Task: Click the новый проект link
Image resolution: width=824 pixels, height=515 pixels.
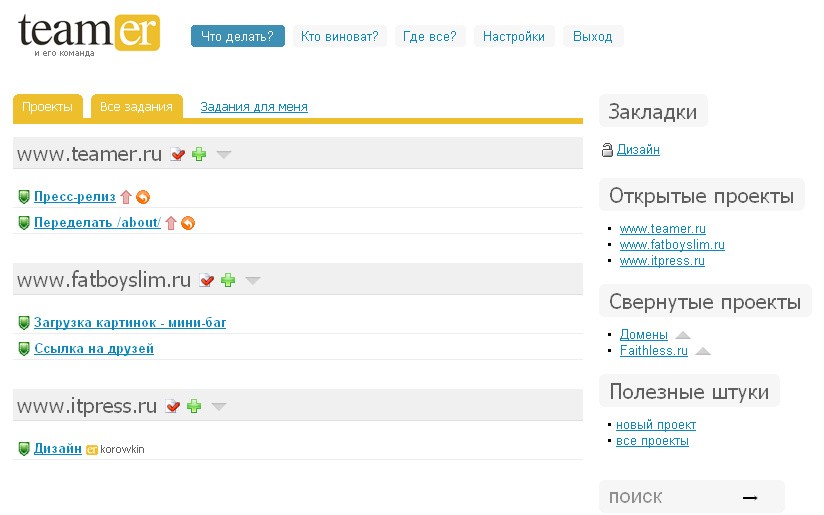Action: (656, 425)
